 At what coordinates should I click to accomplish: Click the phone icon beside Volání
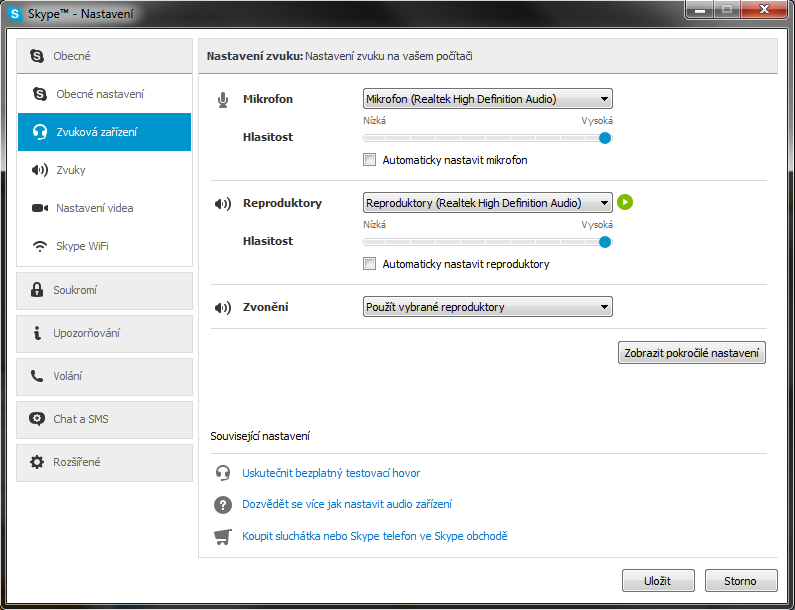coord(37,376)
